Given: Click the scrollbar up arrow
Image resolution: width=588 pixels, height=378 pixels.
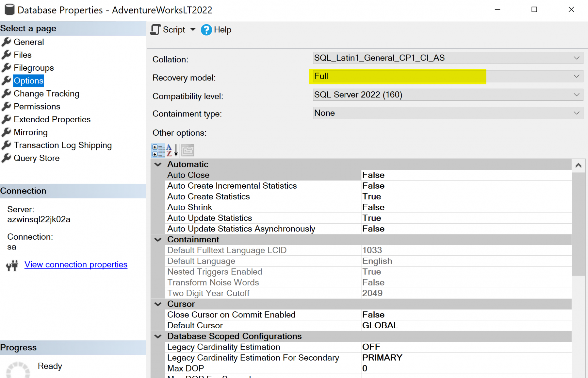Looking at the screenshot, I should (578, 165).
